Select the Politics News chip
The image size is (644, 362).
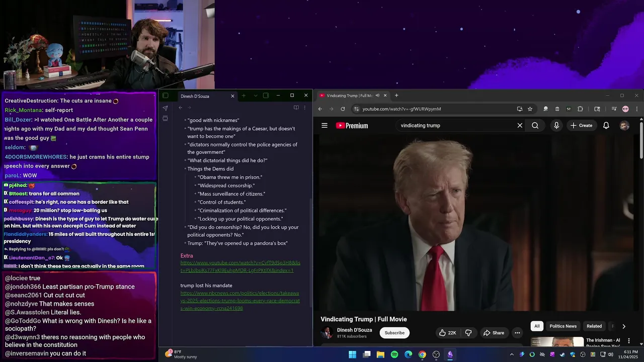(x=563, y=326)
